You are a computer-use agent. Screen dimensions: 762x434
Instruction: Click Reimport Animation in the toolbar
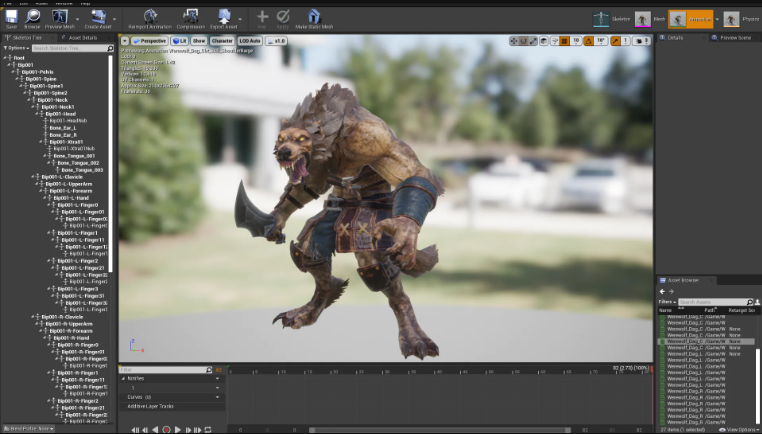pos(151,17)
